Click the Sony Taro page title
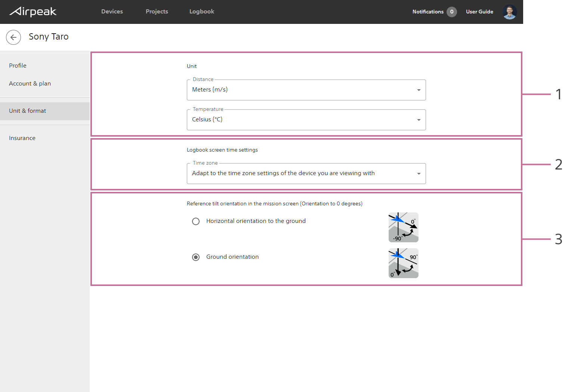568x392 pixels. click(49, 37)
